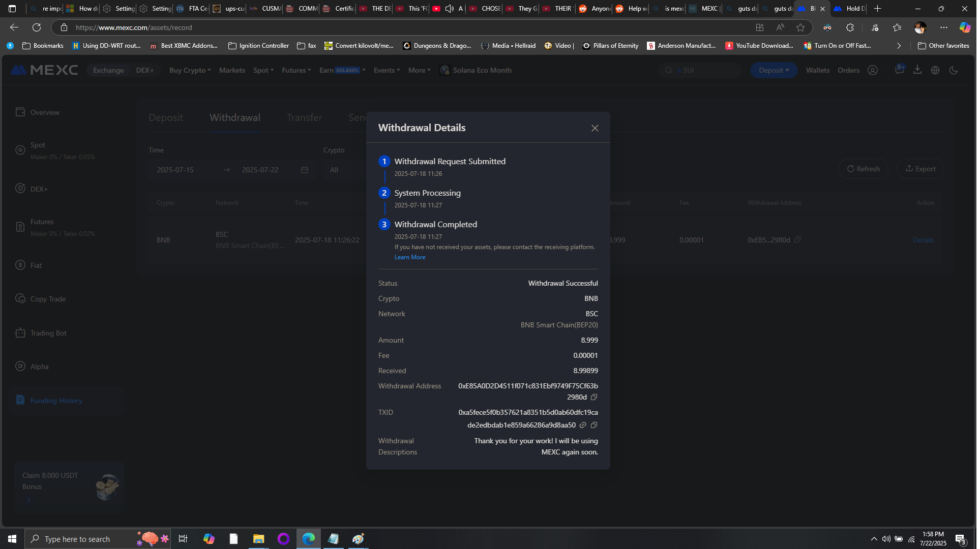Open browser extensions icon
This screenshot has width=980, height=549.
(x=850, y=27)
